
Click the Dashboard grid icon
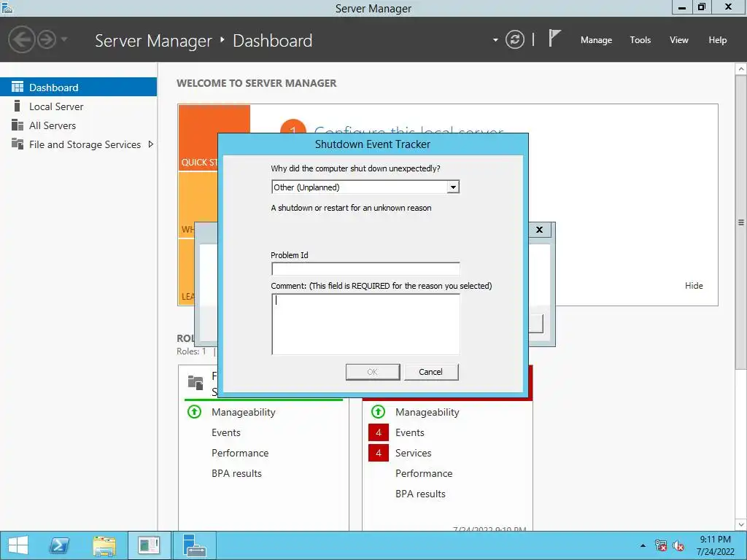(18, 87)
